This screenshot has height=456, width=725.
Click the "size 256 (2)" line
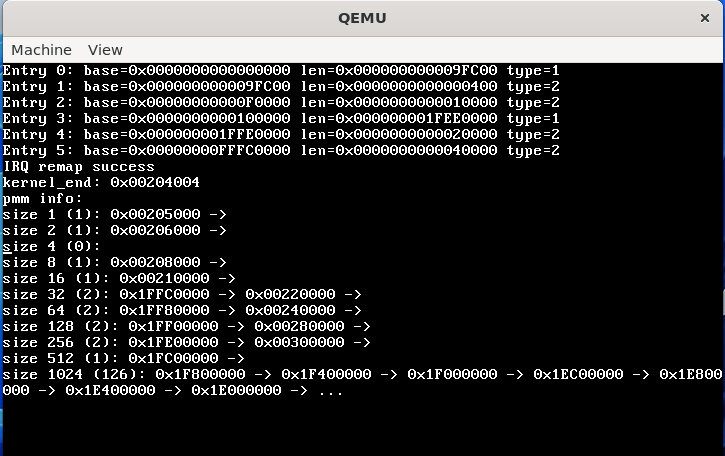pyautogui.click(x=187, y=343)
